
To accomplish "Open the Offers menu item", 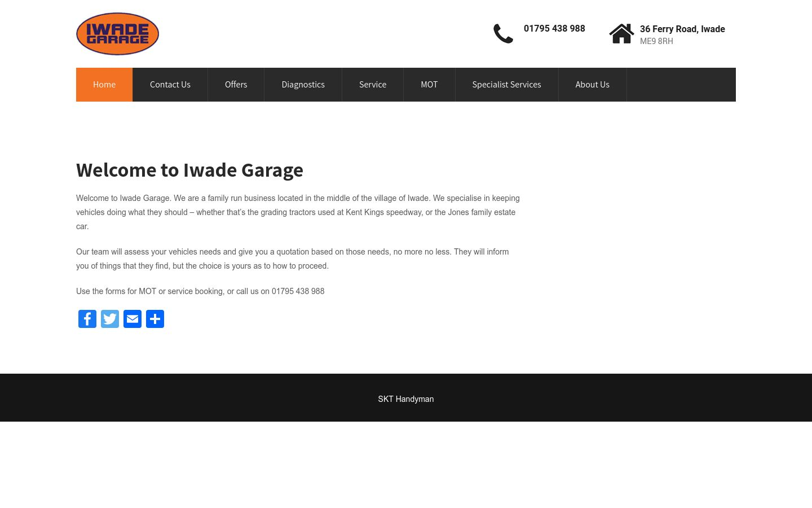I will (x=236, y=85).
